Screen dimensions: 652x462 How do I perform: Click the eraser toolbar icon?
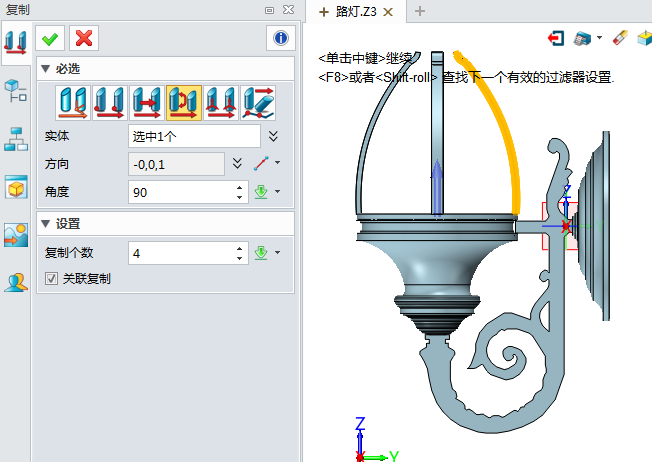click(620, 37)
